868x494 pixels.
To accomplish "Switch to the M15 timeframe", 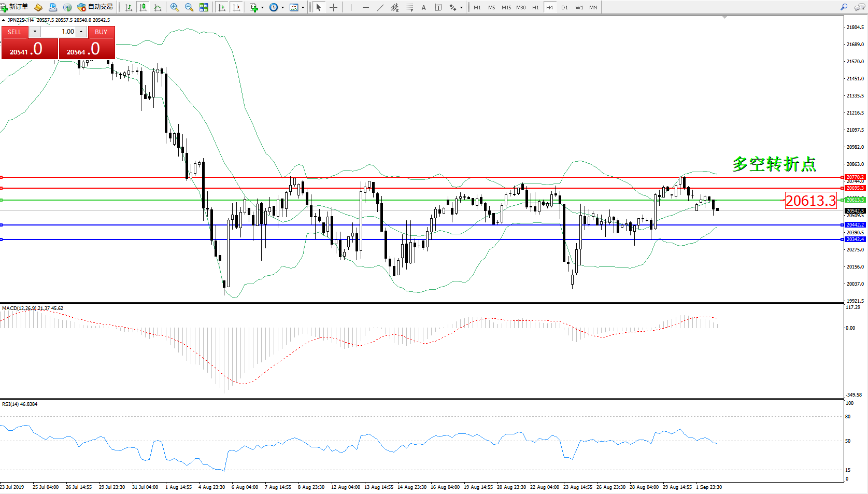I will [506, 7].
